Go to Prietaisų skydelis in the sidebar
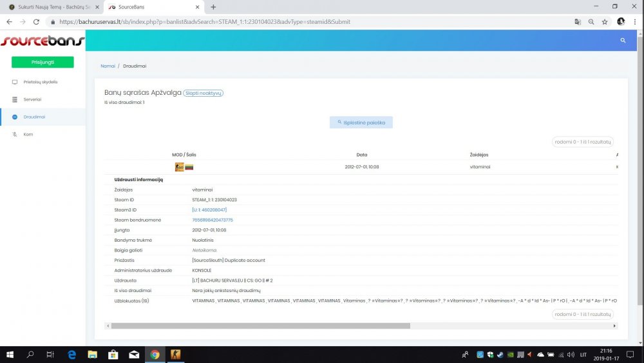 40,82
